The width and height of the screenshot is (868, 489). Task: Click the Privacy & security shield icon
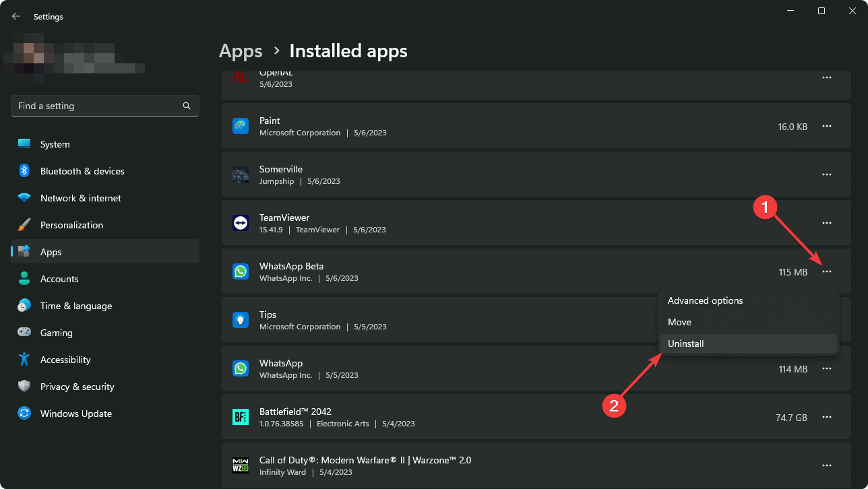pos(24,386)
